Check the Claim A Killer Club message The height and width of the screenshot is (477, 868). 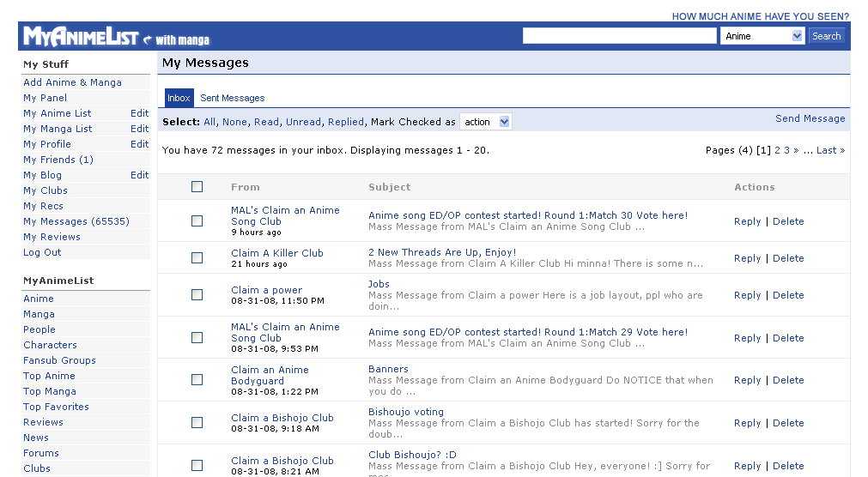click(197, 258)
